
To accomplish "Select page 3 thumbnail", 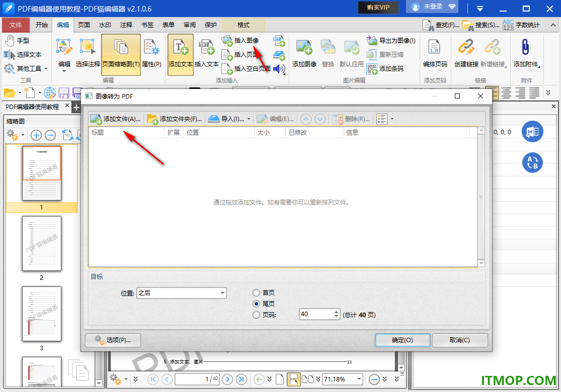I will pyautogui.click(x=41, y=314).
